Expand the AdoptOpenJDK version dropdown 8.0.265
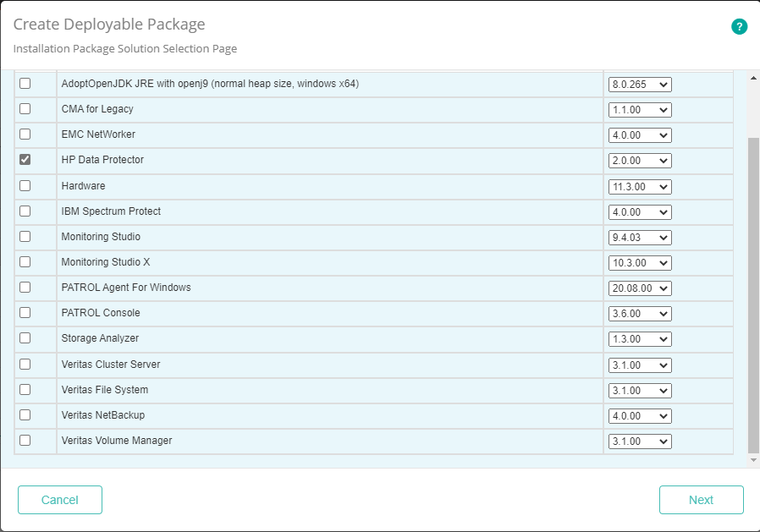 [x=640, y=85]
